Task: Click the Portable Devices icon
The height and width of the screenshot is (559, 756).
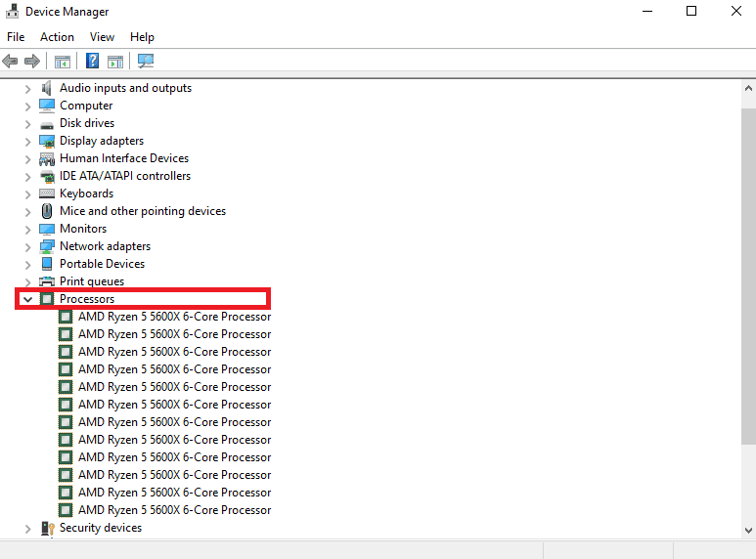Action: (47, 264)
